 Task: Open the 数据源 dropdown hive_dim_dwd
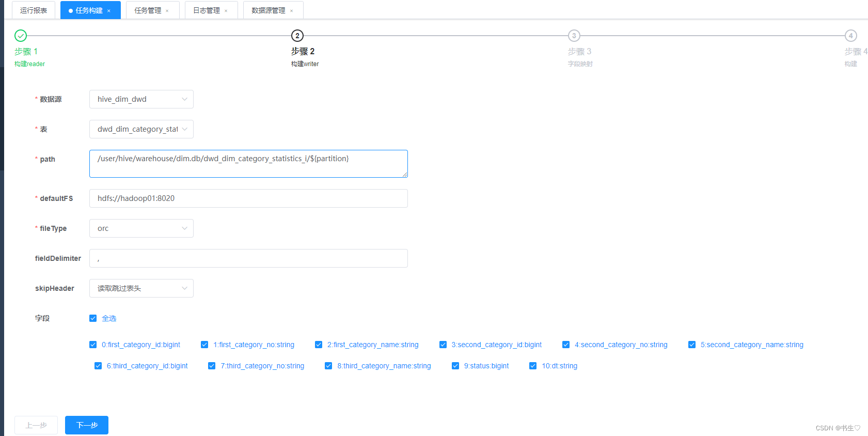141,99
